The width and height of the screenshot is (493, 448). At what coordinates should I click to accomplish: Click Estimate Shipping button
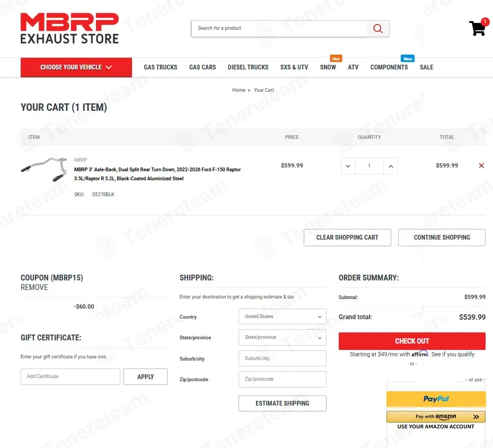click(x=283, y=403)
